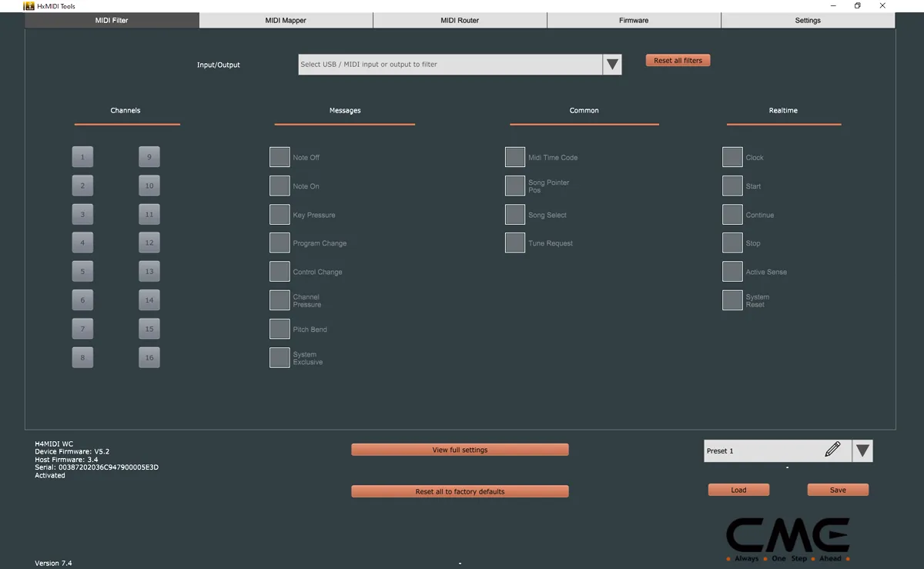Screen dimensions: 924x569
Task: Click the pencil icon to rename the preset
Action: click(x=833, y=450)
